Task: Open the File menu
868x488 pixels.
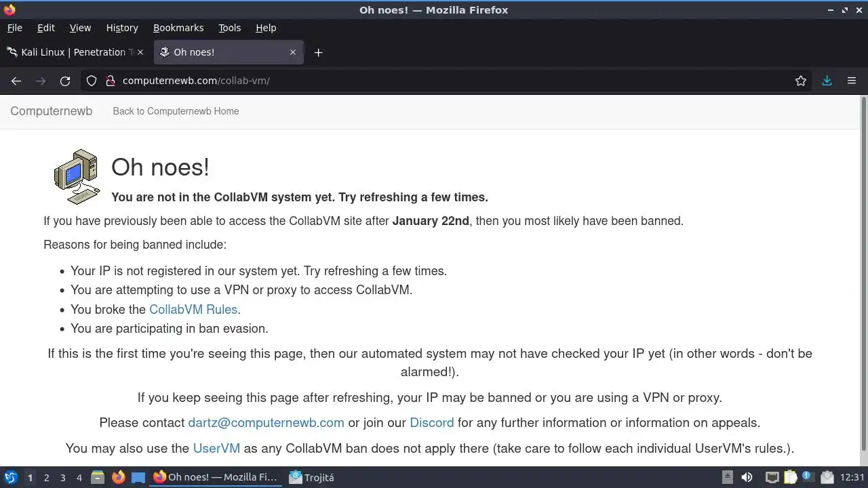Action: coord(14,28)
